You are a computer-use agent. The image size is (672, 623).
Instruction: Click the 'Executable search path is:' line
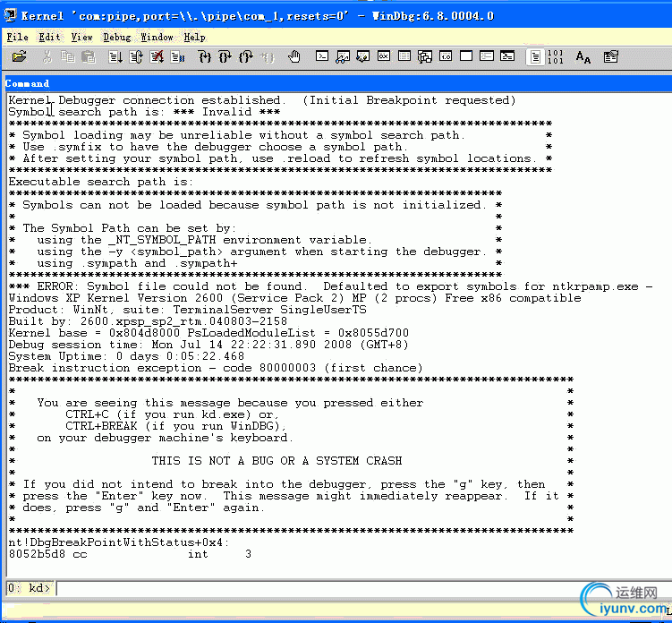[101, 182]
